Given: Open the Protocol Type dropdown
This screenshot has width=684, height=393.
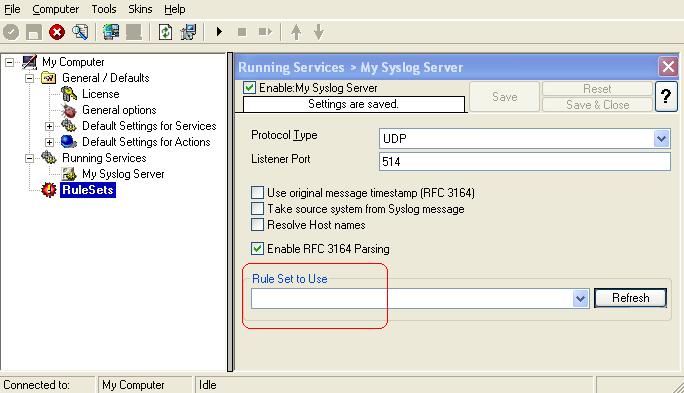Looking at the screenshot, I should tap(661, 139).
